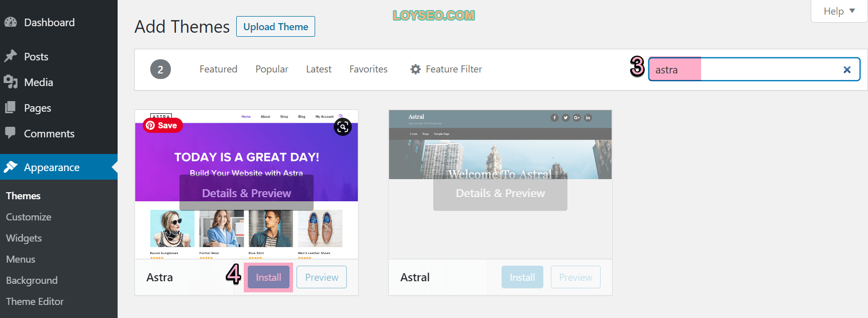Click the visual search icon on Astra thumbnail
Screen dimensions: 868x318
point(343,127)
